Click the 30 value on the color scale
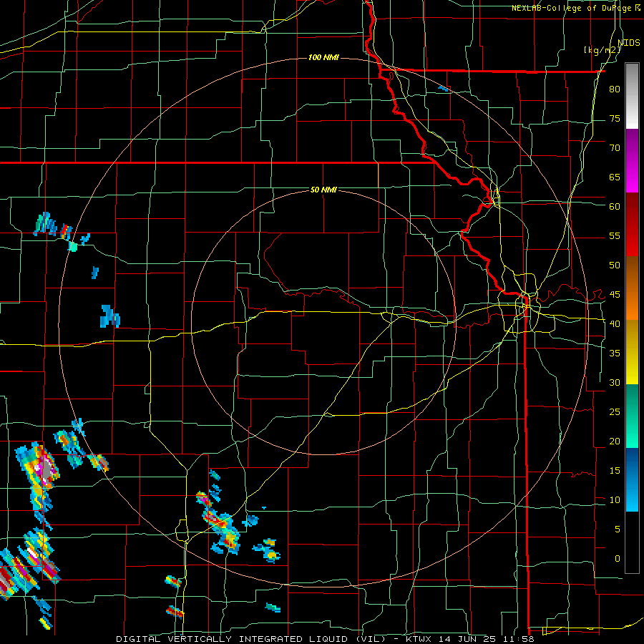 coord(615,382)
